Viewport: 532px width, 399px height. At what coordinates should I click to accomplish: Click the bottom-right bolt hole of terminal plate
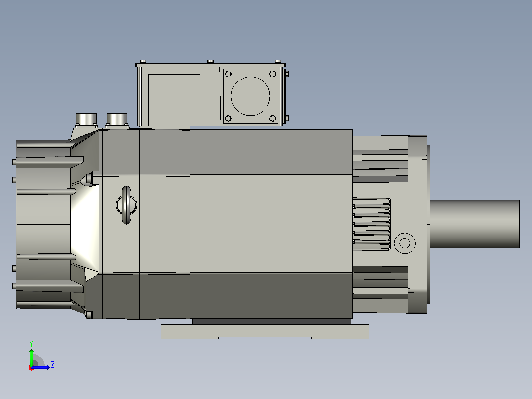click(273, 118)
